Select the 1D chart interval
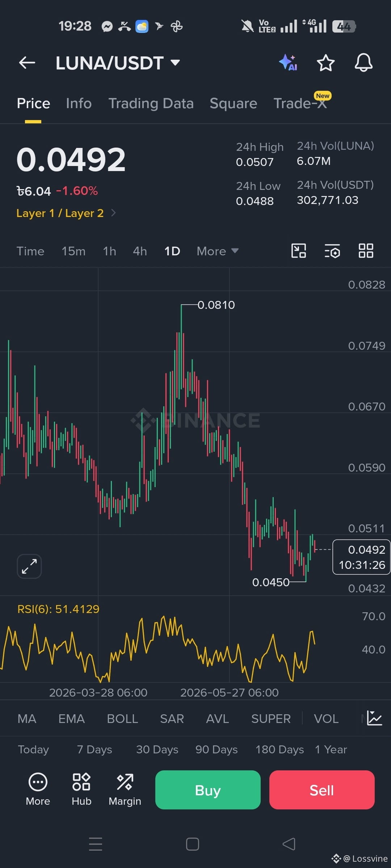The height and width of the screenshot is (868, 391). click(172, 251)
